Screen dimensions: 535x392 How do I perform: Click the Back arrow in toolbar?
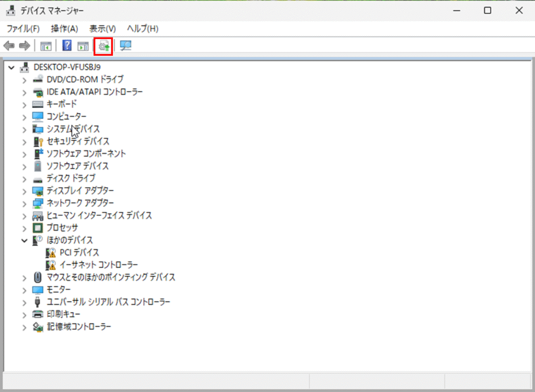click(x=9, y=46)
